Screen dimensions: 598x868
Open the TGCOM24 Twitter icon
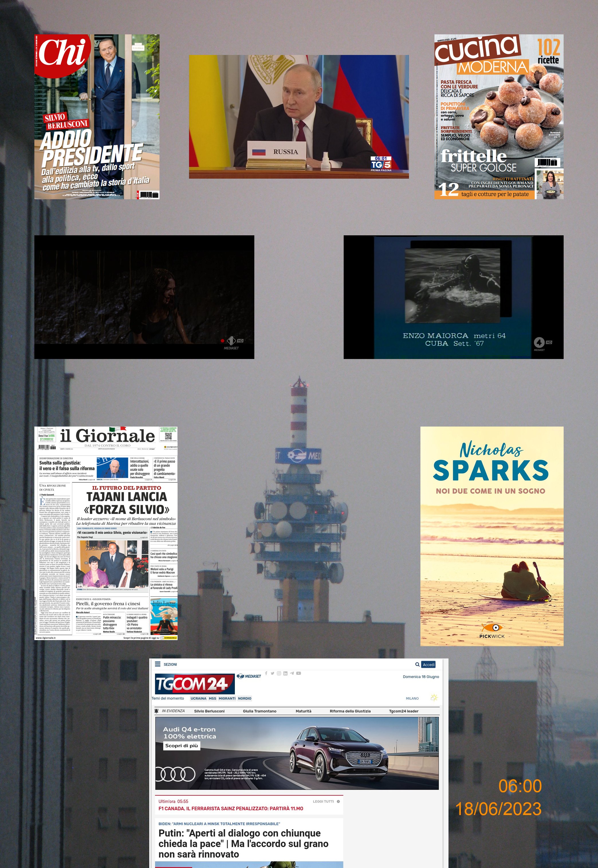tap(272, 673)
